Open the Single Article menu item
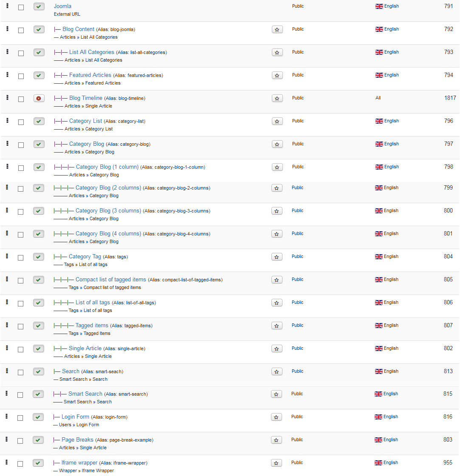Viewport: 460px width, 476px height. (x=85, y=348)
